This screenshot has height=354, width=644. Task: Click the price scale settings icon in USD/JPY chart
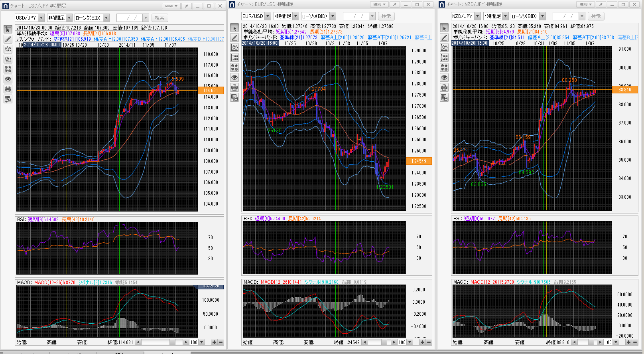(8, 59)
